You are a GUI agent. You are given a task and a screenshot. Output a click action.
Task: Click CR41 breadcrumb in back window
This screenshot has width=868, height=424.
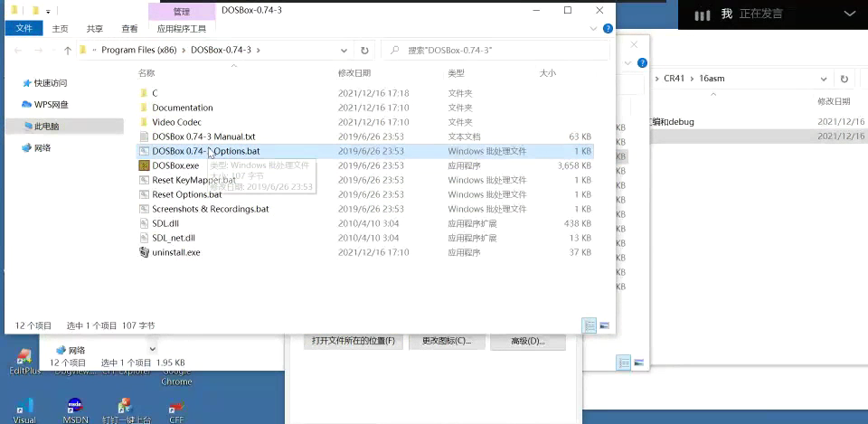pos(675,79)
